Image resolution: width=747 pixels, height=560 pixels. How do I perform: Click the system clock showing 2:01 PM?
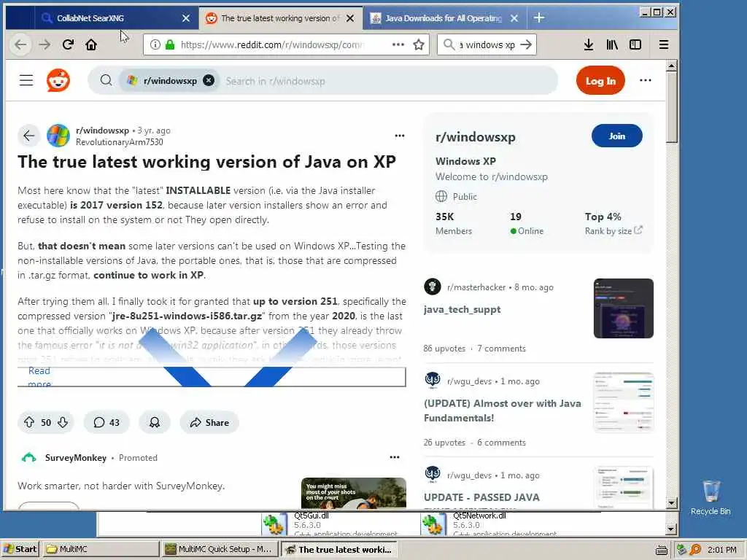[x=721, y=550]
